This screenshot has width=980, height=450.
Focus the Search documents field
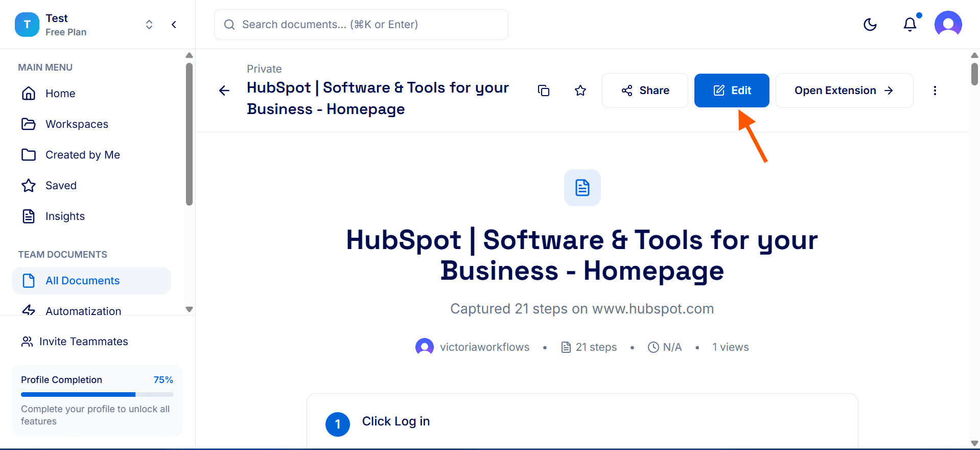pos(361,25)
